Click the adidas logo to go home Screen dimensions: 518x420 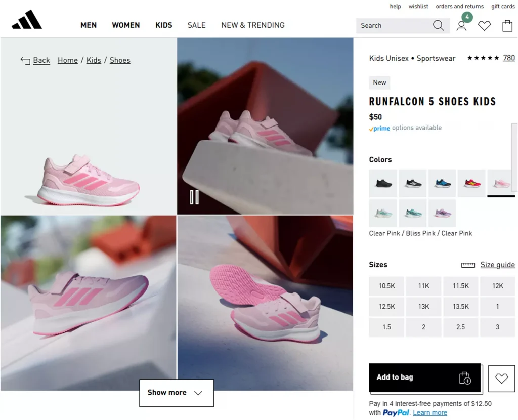(x=26, y=20)
